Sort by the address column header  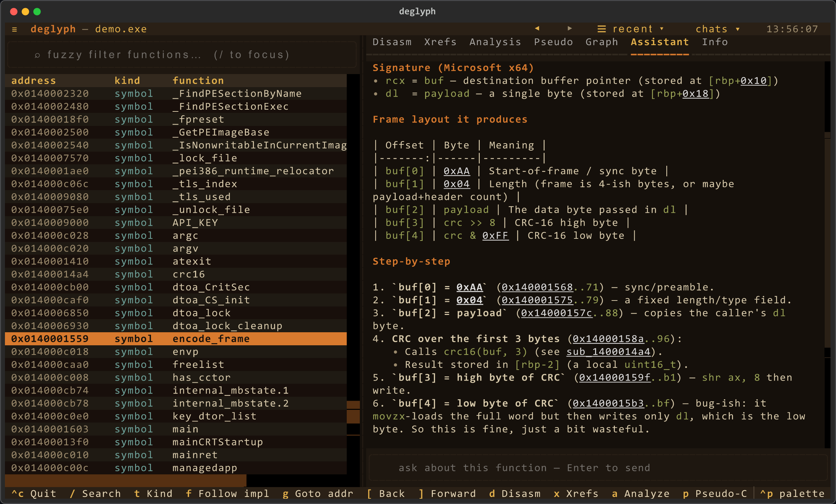click(34, 81)
